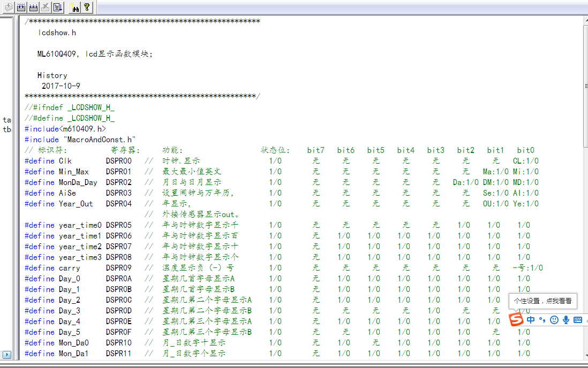Viewport: 588px width, 368px height.
Task: Click 'Year_Out' identifier text
Action: (76, 204)
